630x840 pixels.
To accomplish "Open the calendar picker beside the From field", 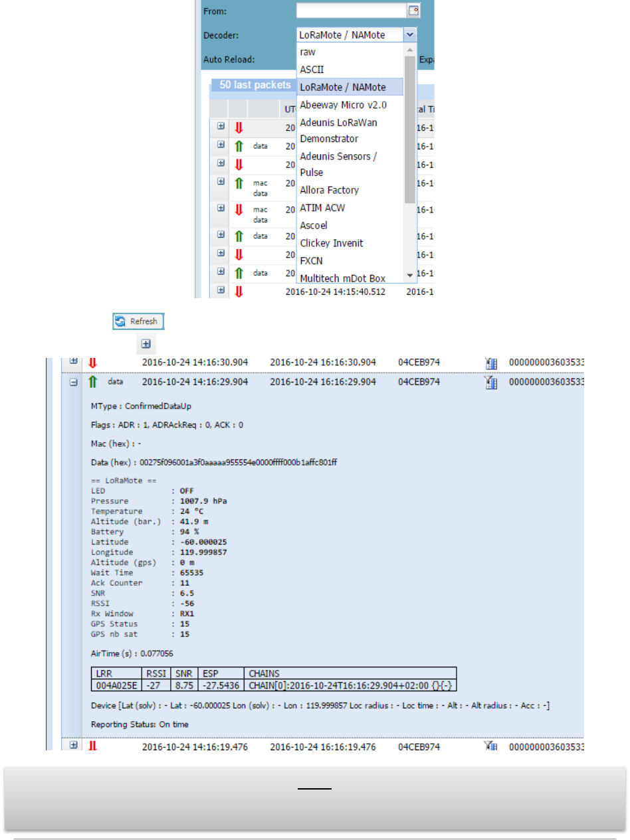I will pyautogui.click(x=413, y=10).
